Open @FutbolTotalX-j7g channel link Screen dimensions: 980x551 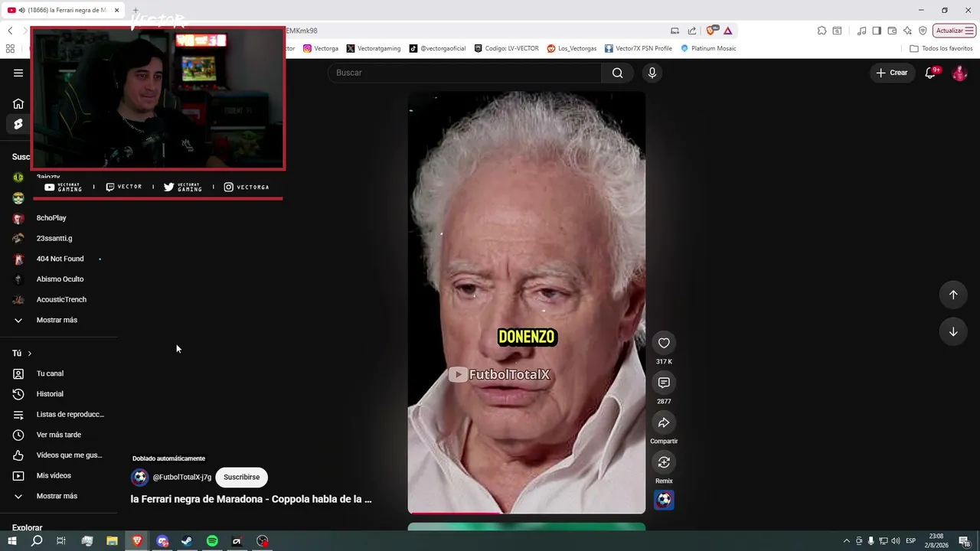182,478
